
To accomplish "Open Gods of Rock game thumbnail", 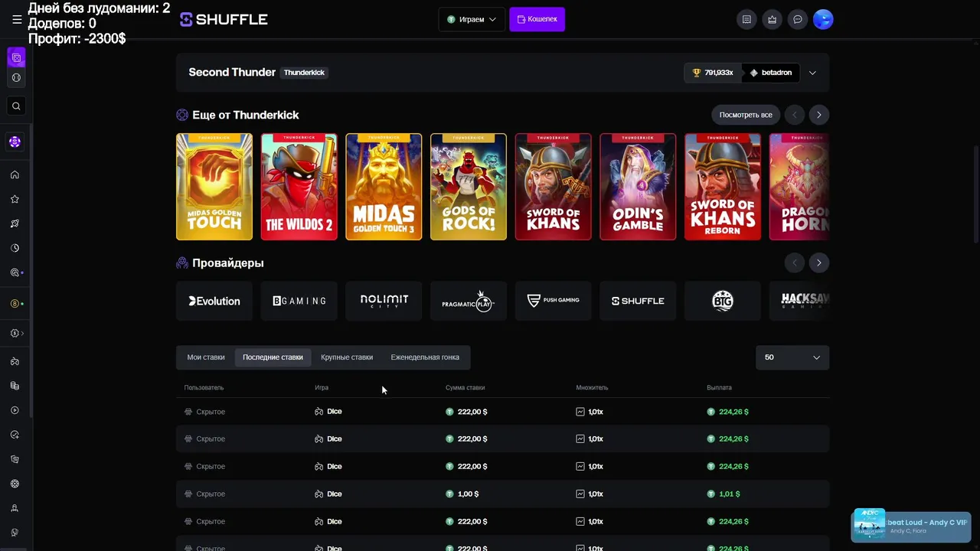I will click(469, 187).
